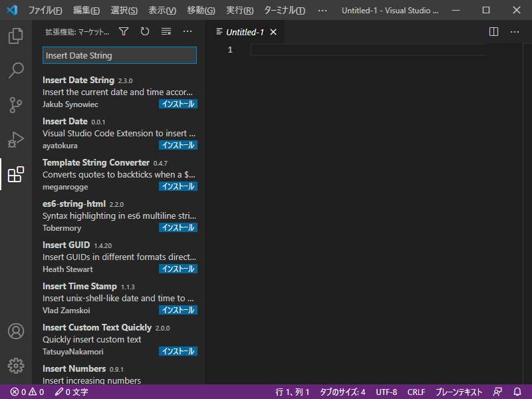Go to line via 行 1、列 1 status

click(x=292, y=392)
